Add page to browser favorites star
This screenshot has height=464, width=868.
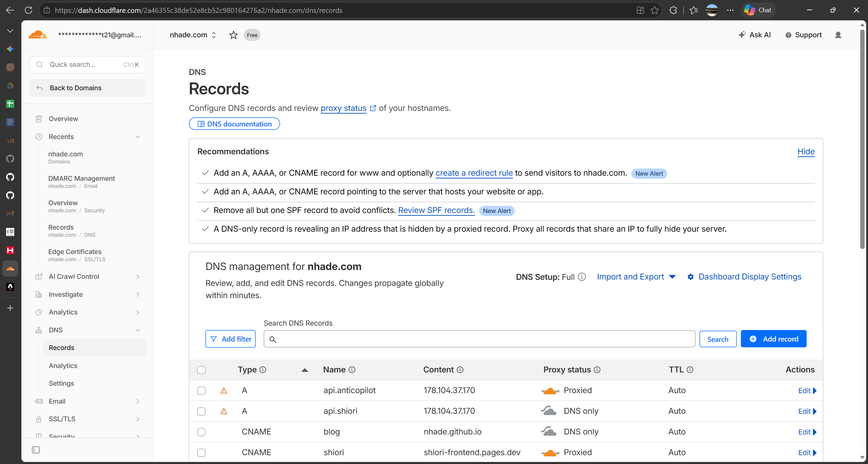[655, 10]
